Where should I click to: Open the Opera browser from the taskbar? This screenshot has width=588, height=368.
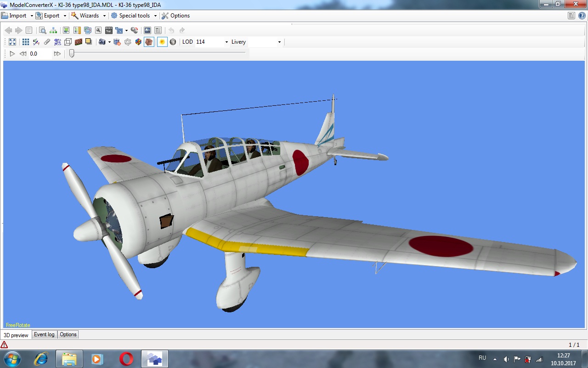click(x=126, y=359)
